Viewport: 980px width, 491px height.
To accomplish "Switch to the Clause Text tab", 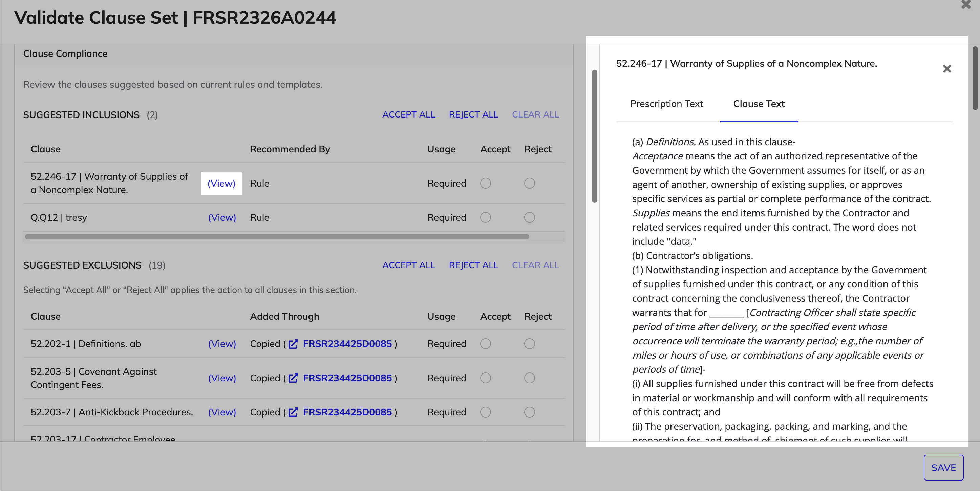I will pyautogui.click(x=759, y=104).
